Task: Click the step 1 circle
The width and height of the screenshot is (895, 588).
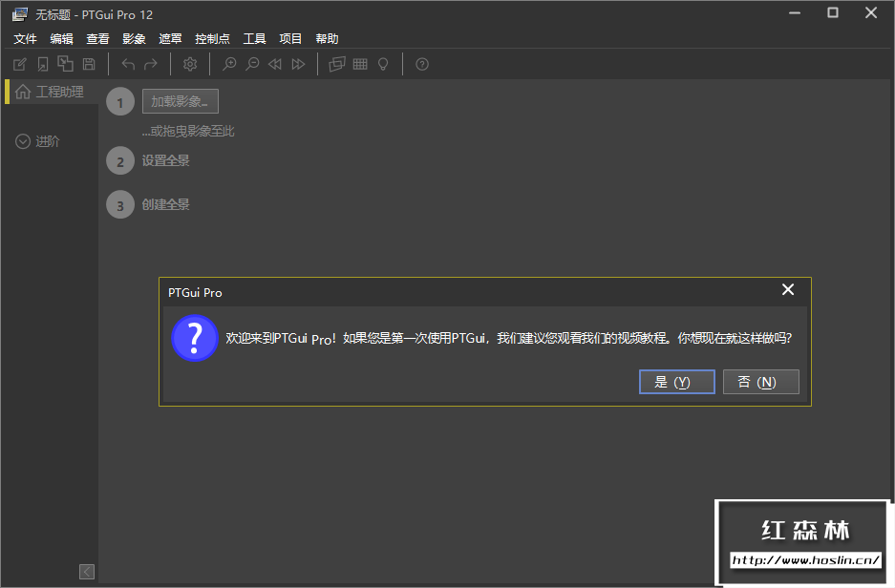Action: click(x=119, y=102)
